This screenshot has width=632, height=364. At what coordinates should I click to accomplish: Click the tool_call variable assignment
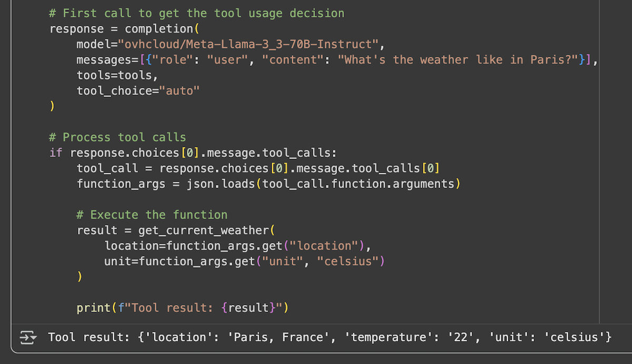[107, 168]
